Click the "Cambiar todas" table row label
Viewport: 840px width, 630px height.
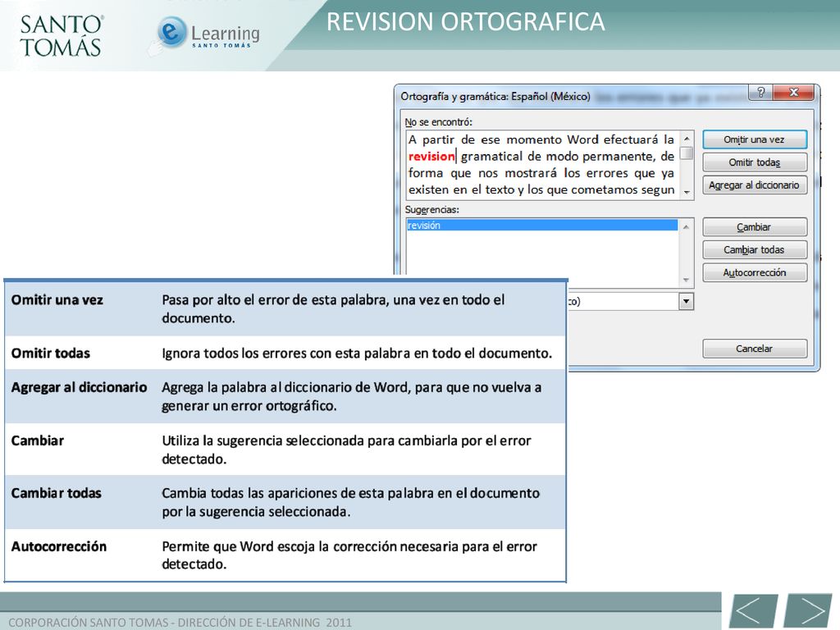click(57, 493)
